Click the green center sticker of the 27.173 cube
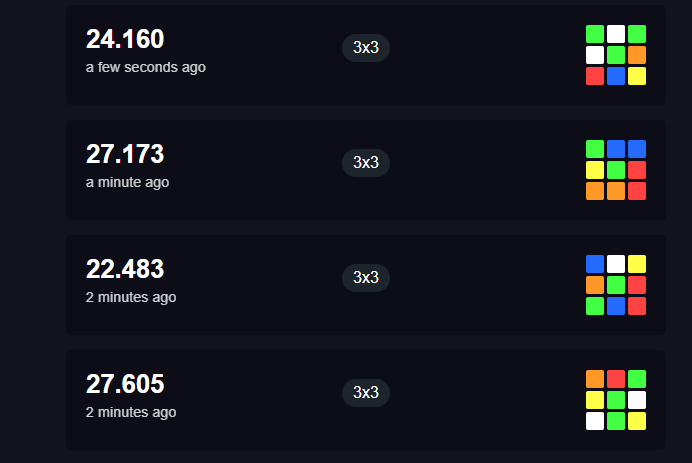692x463 pixels. (x=616, y=170)
